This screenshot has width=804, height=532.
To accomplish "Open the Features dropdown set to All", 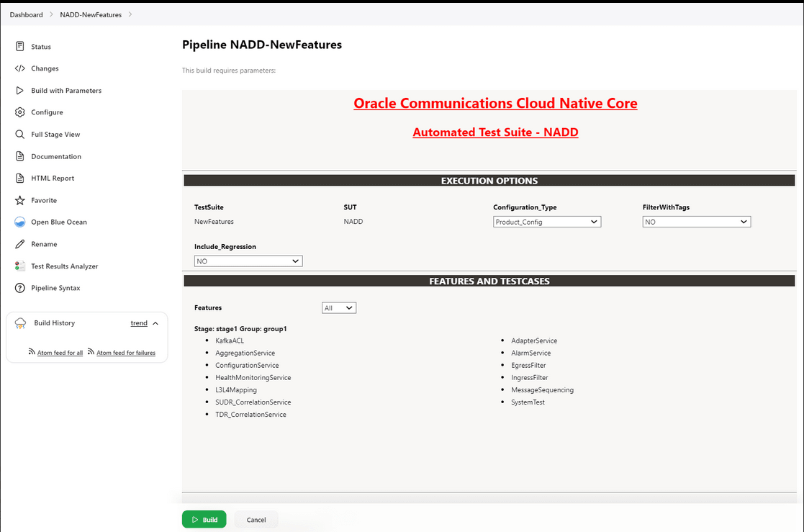I will [338, 308].
